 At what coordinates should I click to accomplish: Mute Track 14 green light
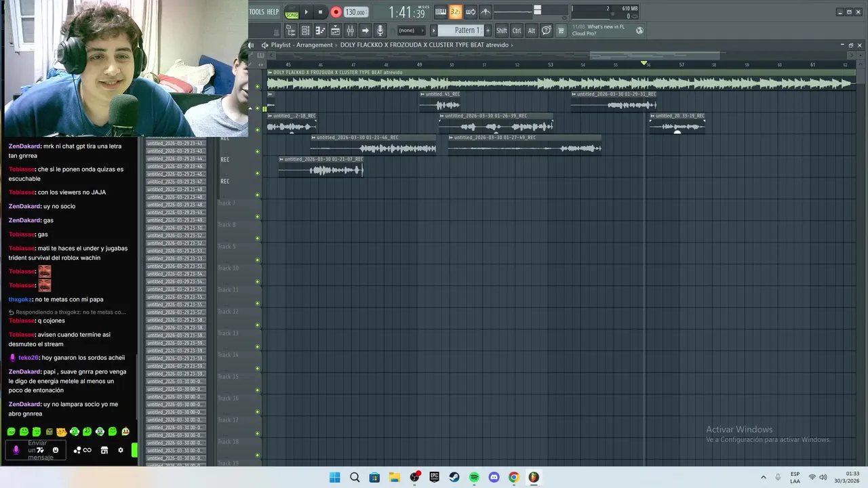pyautogui.click(x=257, y=368)
